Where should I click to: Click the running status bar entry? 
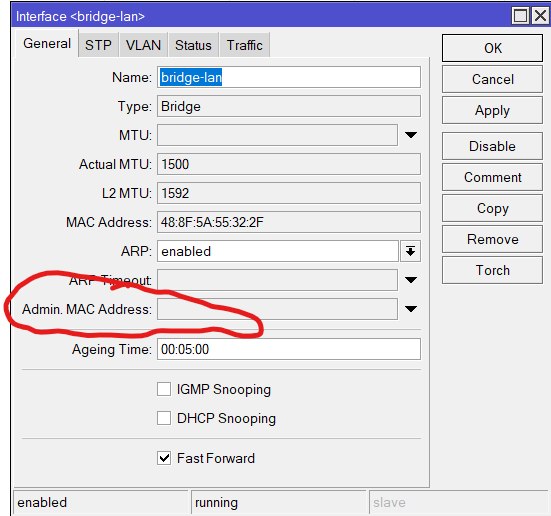pos(279,503)
